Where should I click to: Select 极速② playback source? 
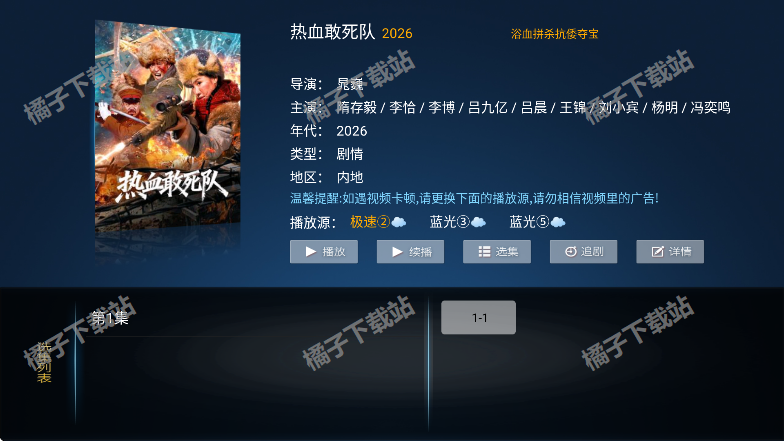pos(370,222)
